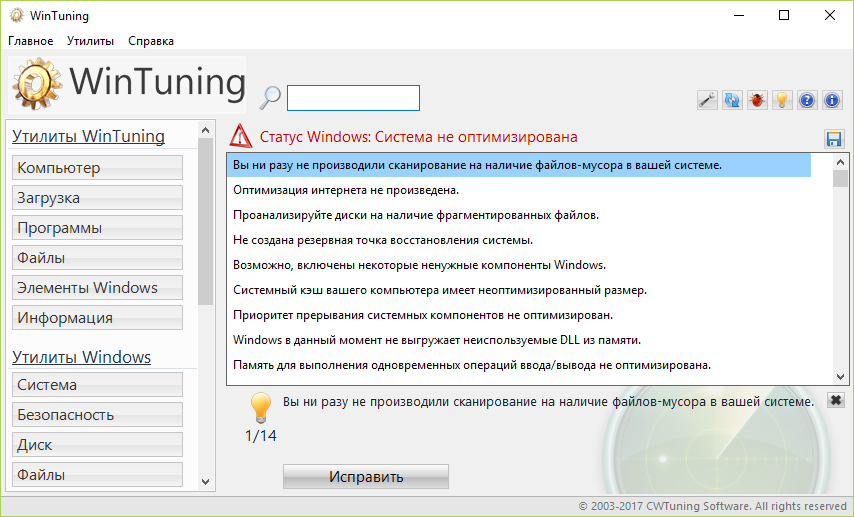Image resolution: width=854 pixels, height=517 pixels.
Task: Click the refresh update icon
Action: 732,100
